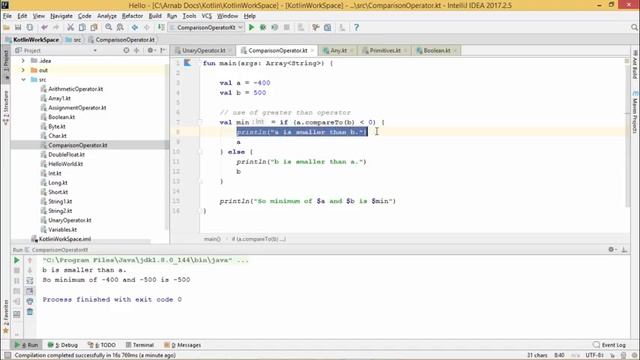The image size is (640, 360).
Task: Switch to the Primitives.kt editor tab
Action: (x=384, y=50)
